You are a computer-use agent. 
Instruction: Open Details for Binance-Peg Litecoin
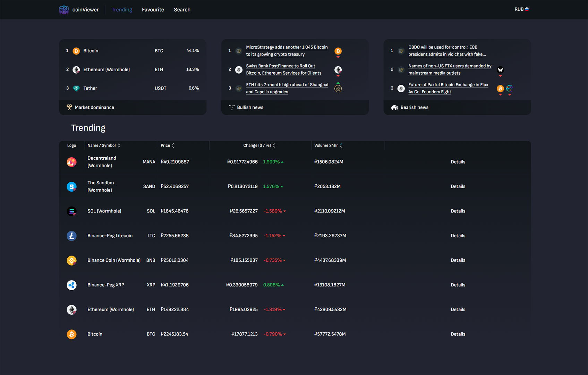[x=458, y=236]
